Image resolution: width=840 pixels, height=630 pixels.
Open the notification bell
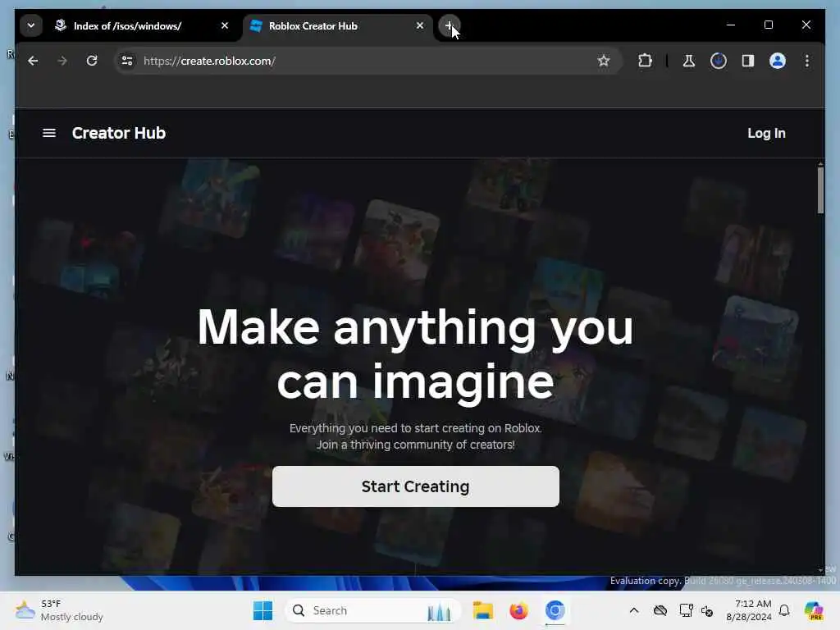coord(784,610)
